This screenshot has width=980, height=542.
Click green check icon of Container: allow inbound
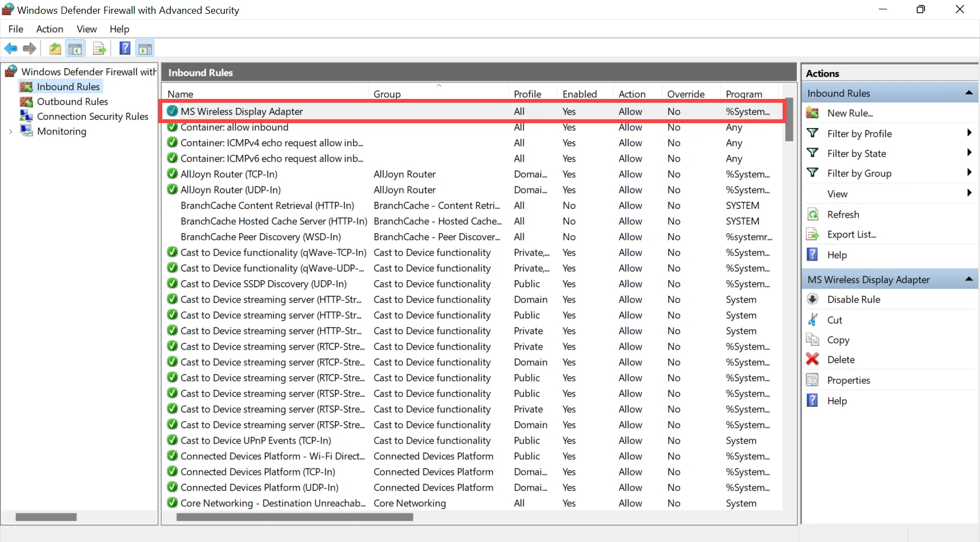(172, 127)
